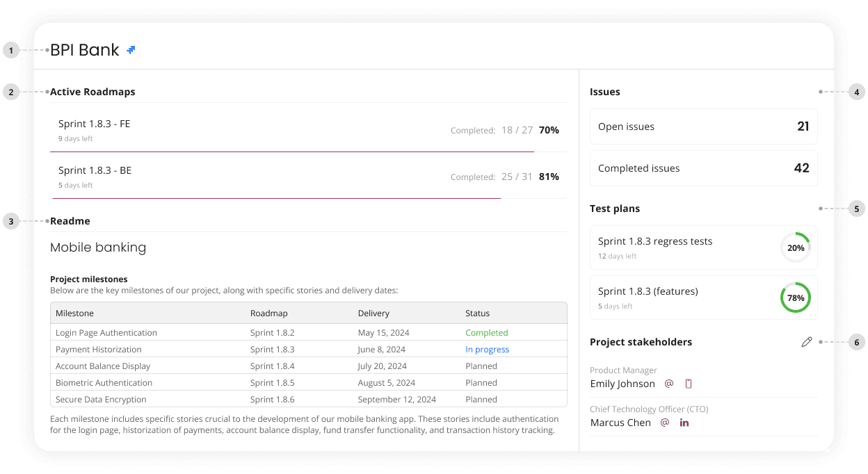Click the Emily Johnson name
Image resolution: width=868 pixels, height=474 pixels.
[x=622, y=384]
